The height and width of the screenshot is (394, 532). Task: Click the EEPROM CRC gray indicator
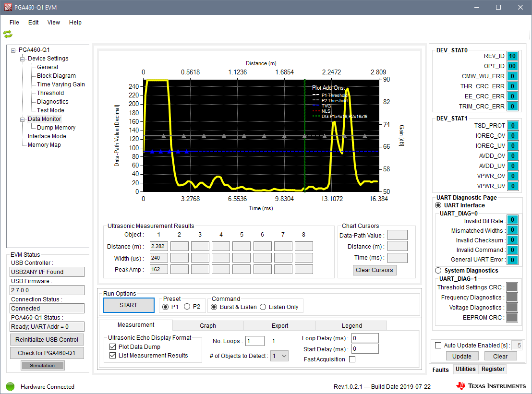512,317
